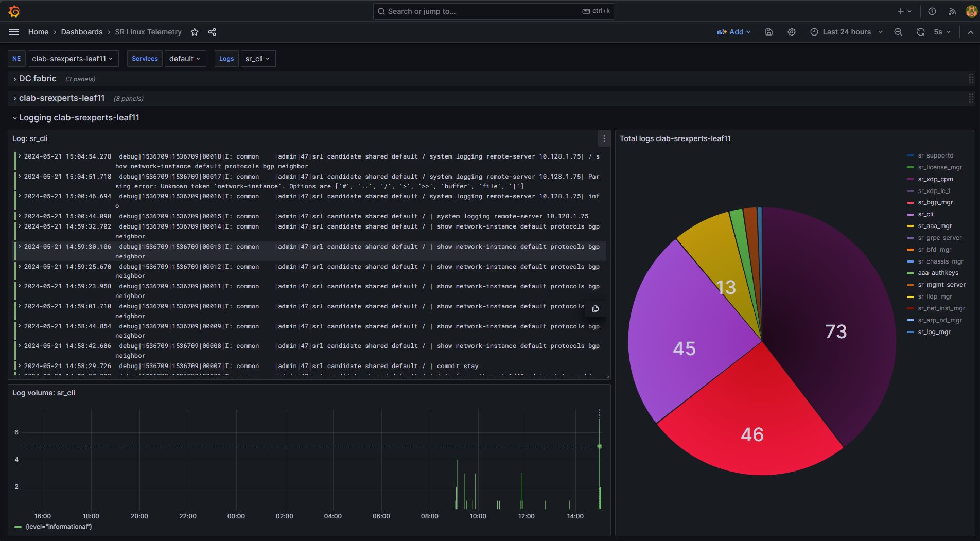Zoom out the time range

898,32
